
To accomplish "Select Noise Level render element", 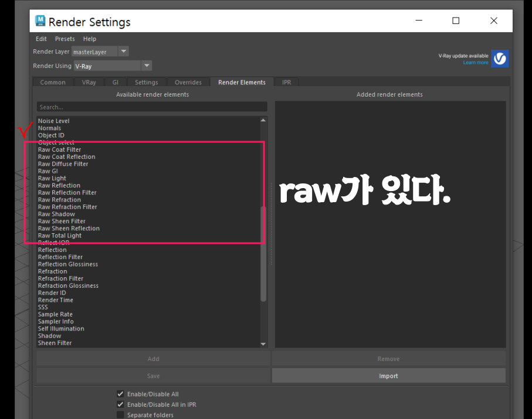I will click(53, 121).
